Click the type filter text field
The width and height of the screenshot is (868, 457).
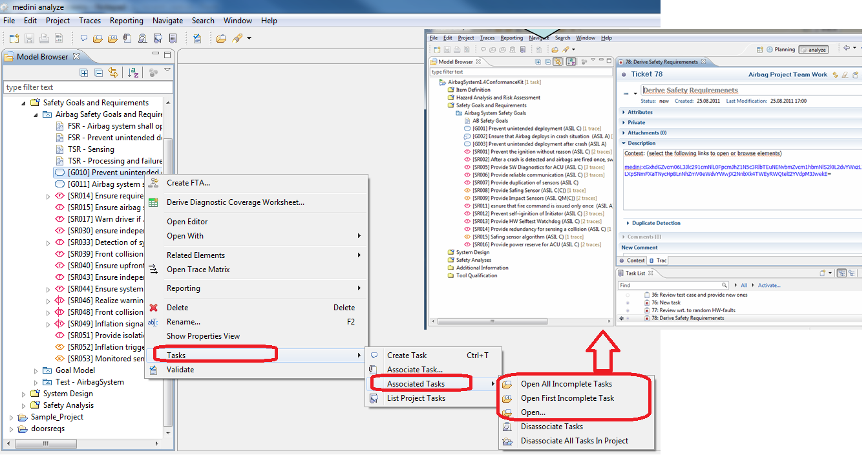click(88, 87)
